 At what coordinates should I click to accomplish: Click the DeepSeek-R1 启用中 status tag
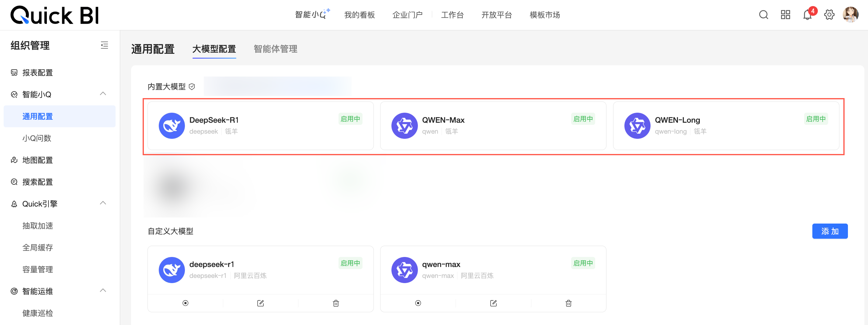pos(350,119)
